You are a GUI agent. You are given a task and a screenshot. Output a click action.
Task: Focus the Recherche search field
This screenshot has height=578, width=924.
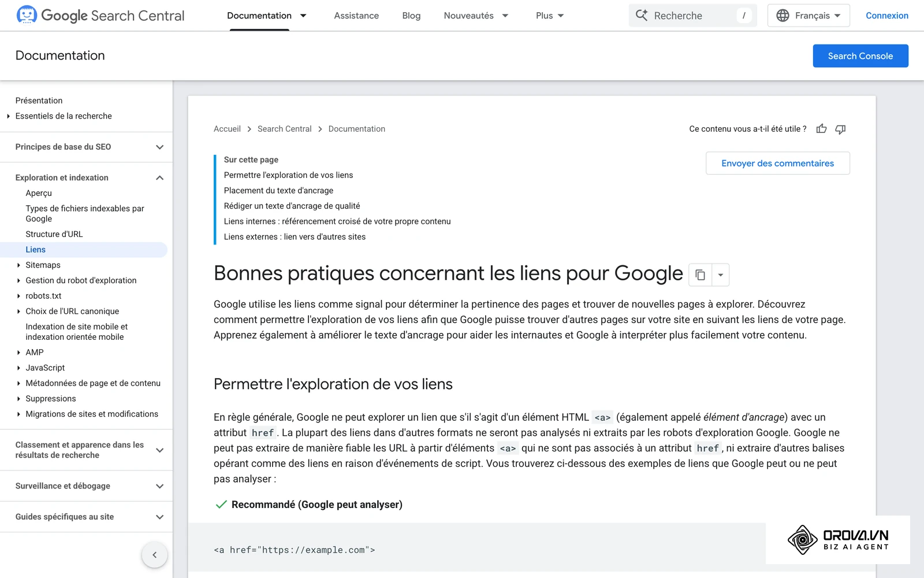point(692,16)
